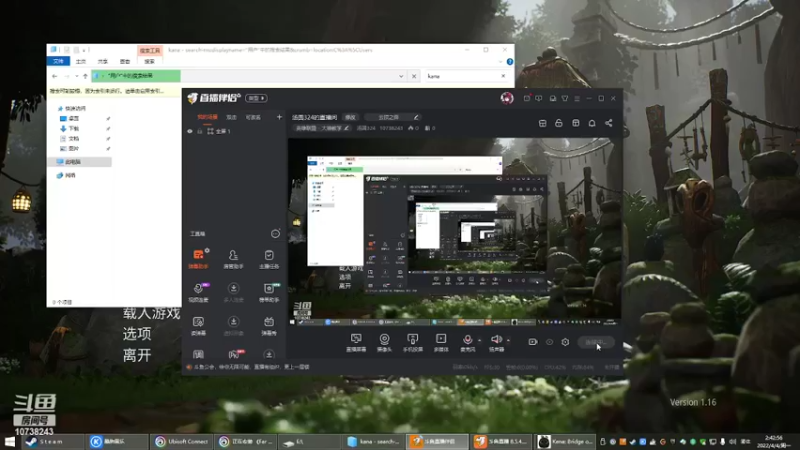The image size is (800, 450).
Task: Toggle lock for the 全屏 1 source
Action: click(200, 131)
